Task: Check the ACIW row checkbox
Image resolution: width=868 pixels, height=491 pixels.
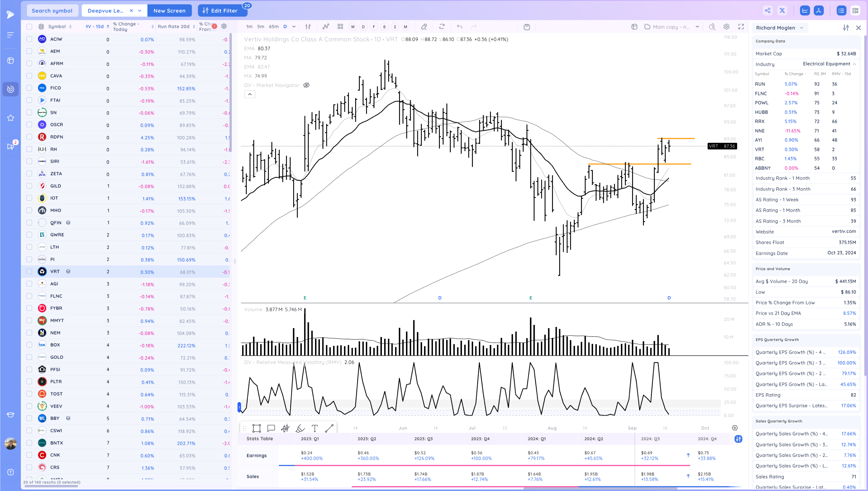Action: [29, 39]
